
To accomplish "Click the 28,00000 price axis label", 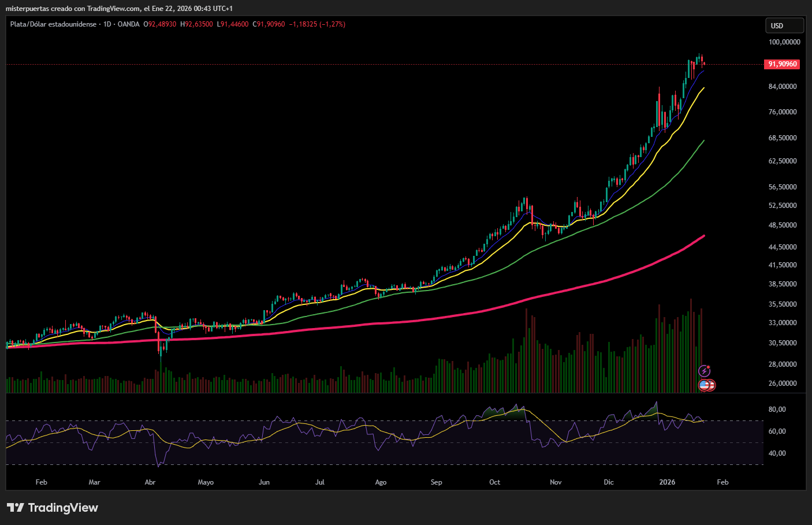I will click(x=783, y=364).
